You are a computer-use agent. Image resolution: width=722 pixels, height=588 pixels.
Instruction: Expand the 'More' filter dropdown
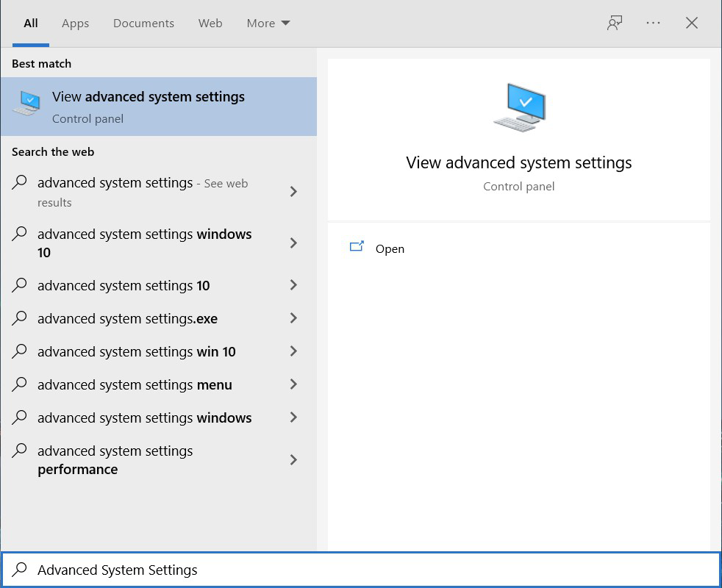coord(268,24)
